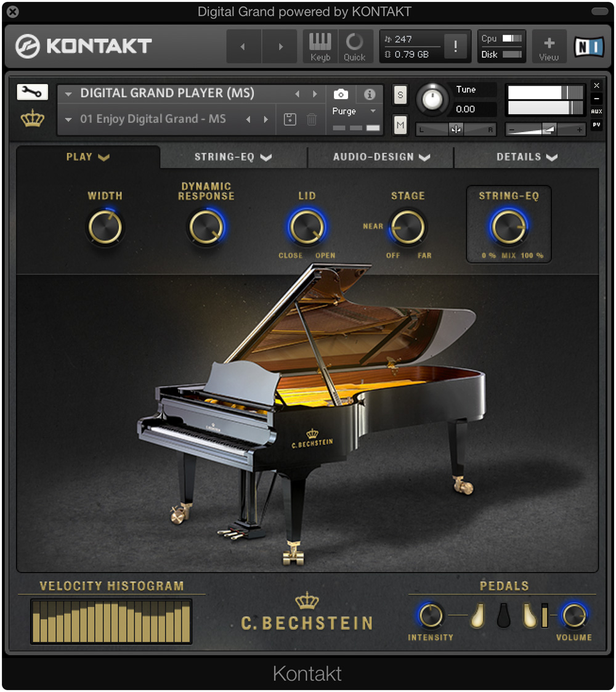Open the DETAILS dropdown menu

coord(528,157)
